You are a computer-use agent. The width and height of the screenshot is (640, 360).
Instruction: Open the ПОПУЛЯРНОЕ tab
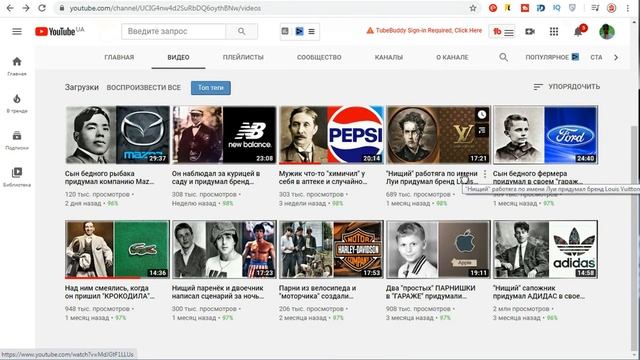tap(552, 57)
